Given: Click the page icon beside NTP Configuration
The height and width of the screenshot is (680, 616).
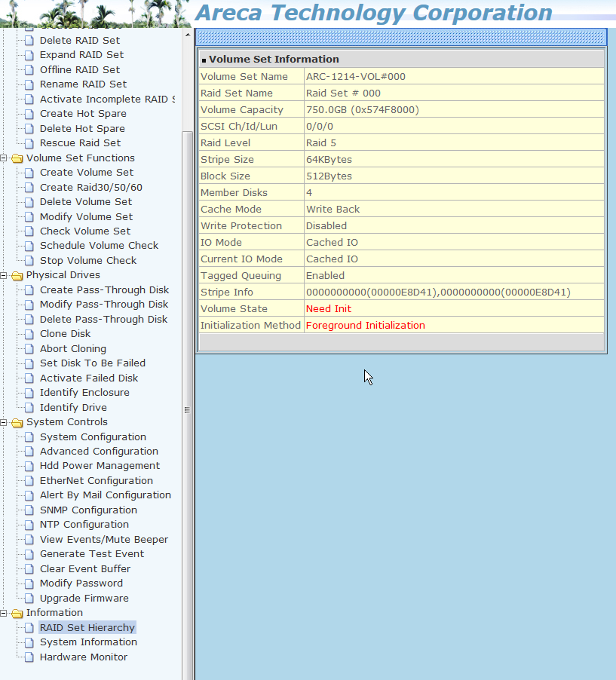Looking at the screenshot, I should tap(29, 525).
